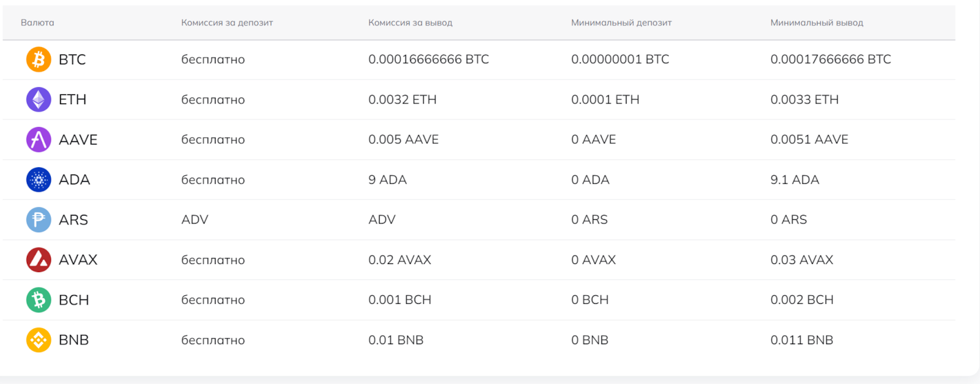
Task: Click the purple Ethereum ETH coin icon
Action: coord(39,99)
